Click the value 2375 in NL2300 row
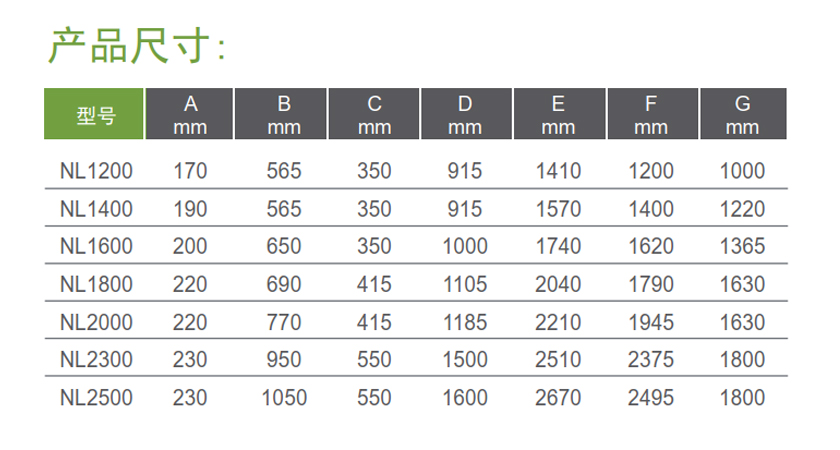 click(x=650, y=359)
